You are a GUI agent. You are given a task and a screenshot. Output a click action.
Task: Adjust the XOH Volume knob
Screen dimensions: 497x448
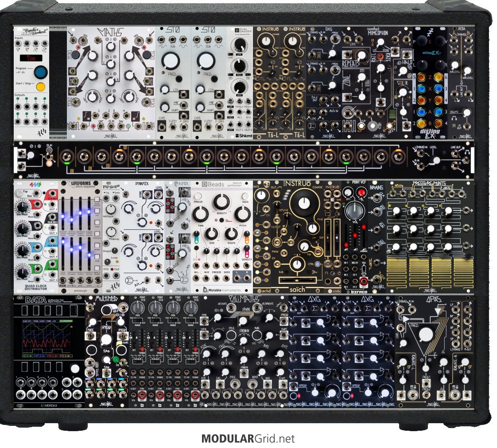click(466, 112)
